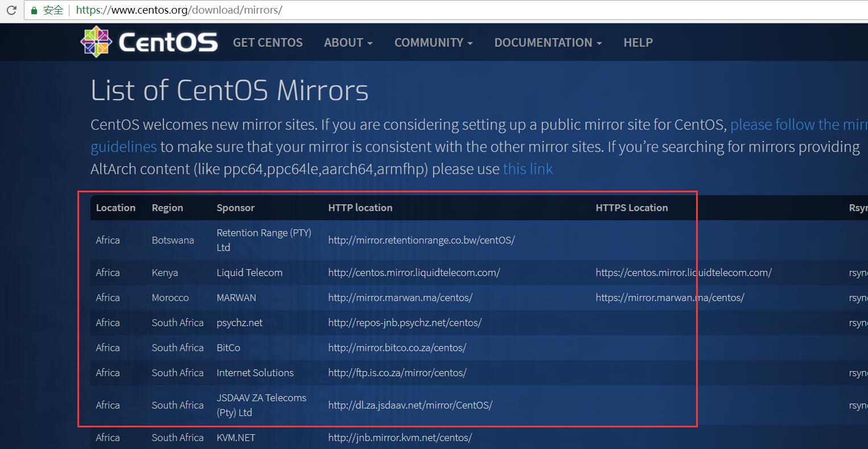
Task: Click the Location column header
Action: tap(116, 208)
